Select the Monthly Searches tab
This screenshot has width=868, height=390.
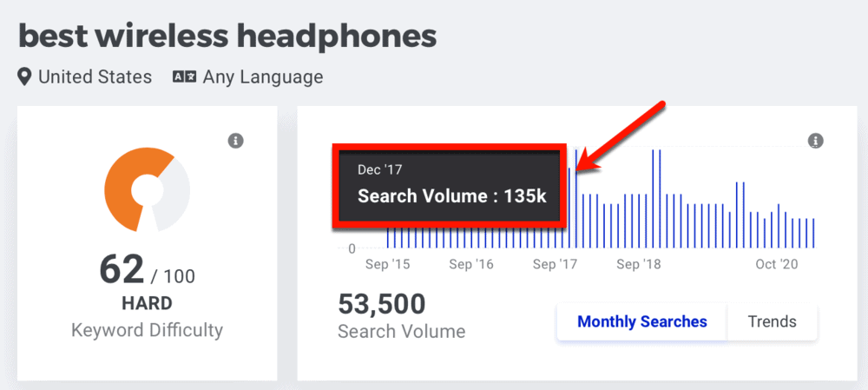641,321
